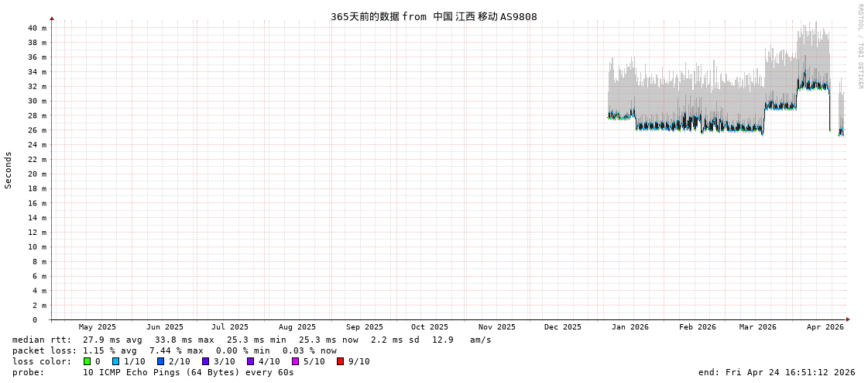
Task: Click the median rtt statistics line
Action: click(x=252, y=340)
